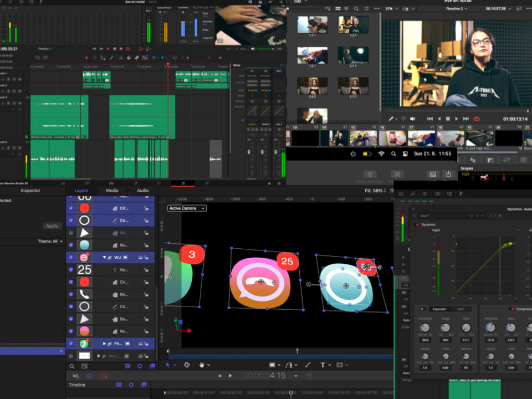532x399 pixels.
Task: Uncheck the lavender triangle layer checkbox
Action: click(71, 319)
